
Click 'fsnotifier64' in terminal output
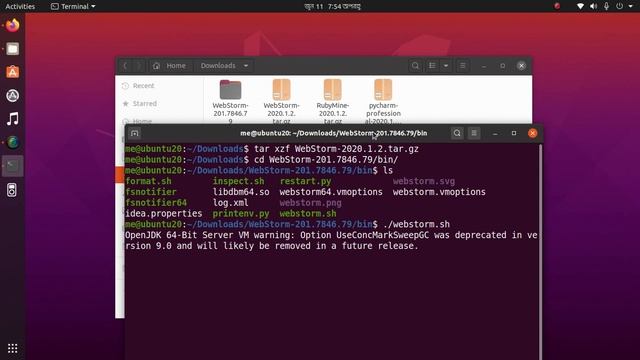pos(156,203)
